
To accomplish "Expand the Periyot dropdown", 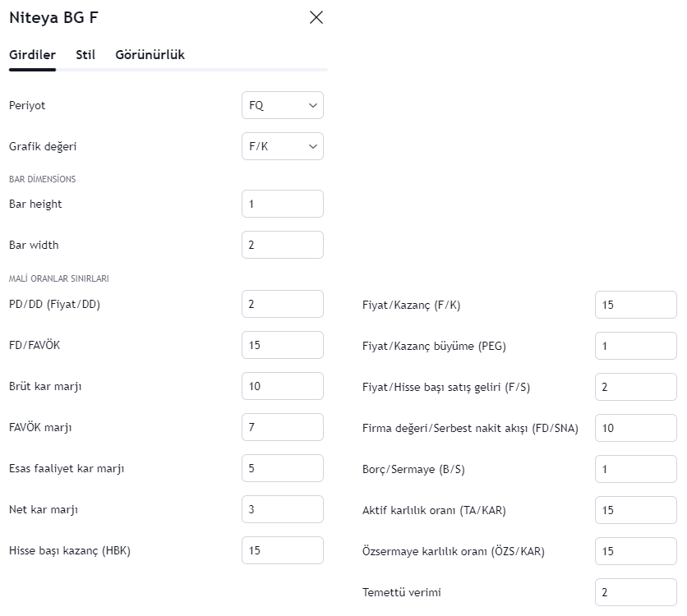I will (282, 105).
